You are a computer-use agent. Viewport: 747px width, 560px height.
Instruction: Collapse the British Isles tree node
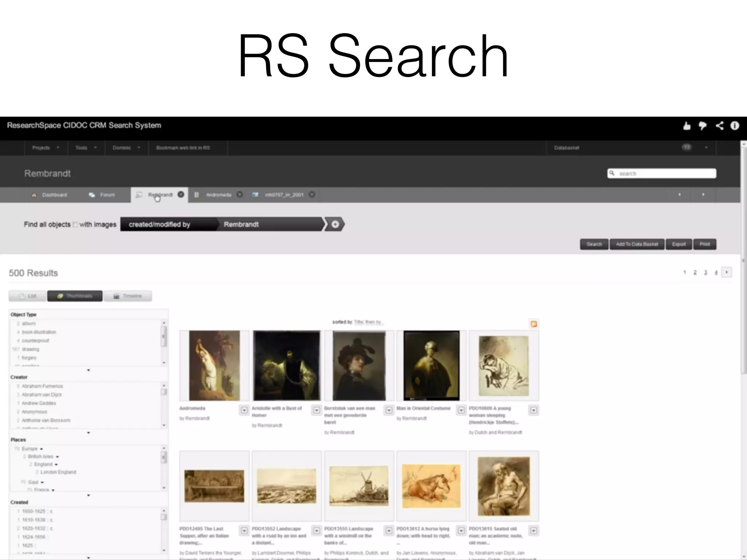pyautogui.click(x=57, y=457)
